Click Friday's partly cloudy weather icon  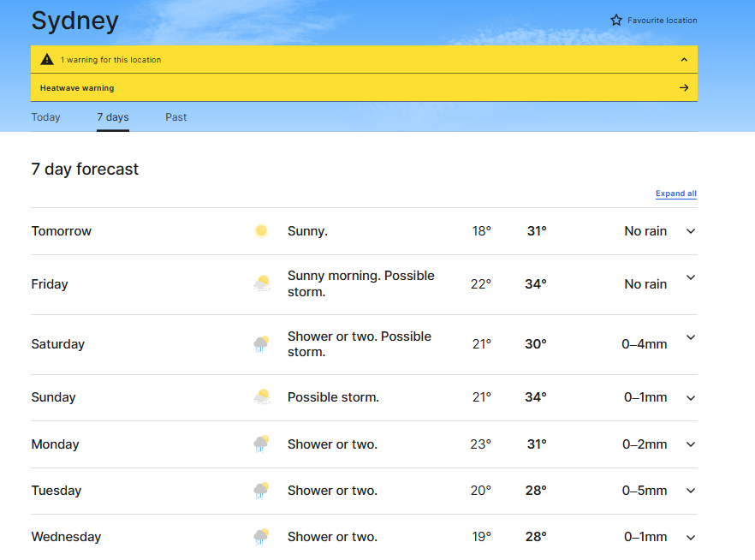262,283
